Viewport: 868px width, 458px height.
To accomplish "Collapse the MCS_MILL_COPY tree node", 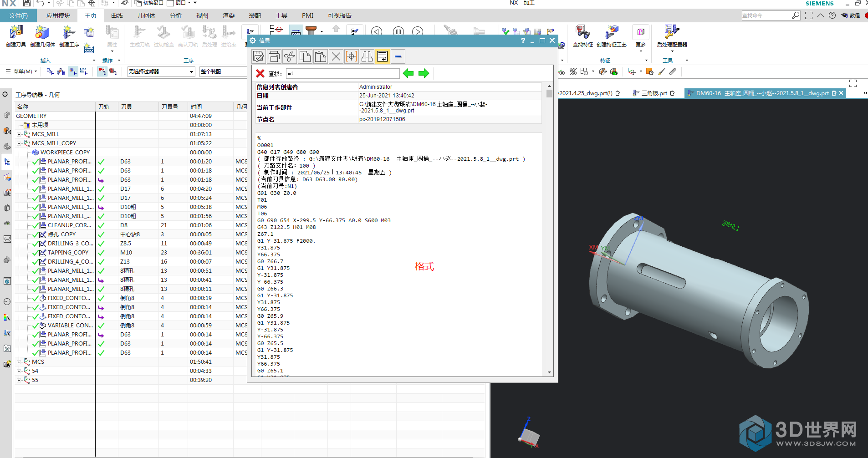I will (19, 143).
